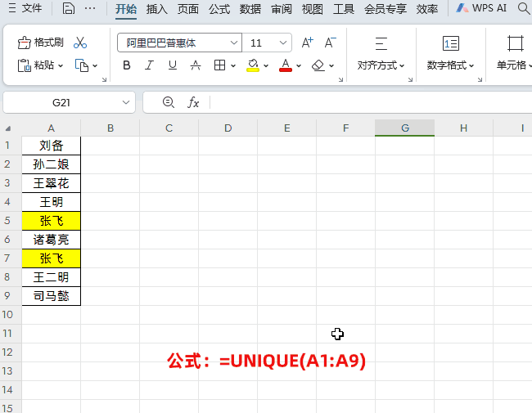Apply red font color
This screenshot has width=532, height=413.
pos(286,65)
